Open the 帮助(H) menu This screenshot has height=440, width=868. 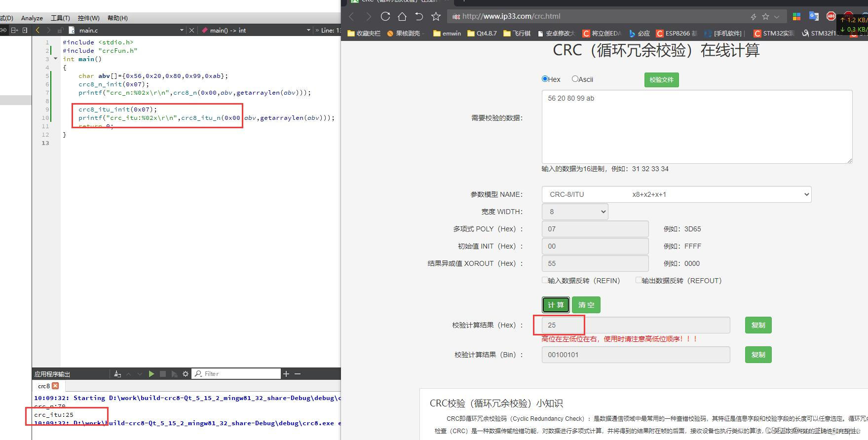[x=117, y=18]
